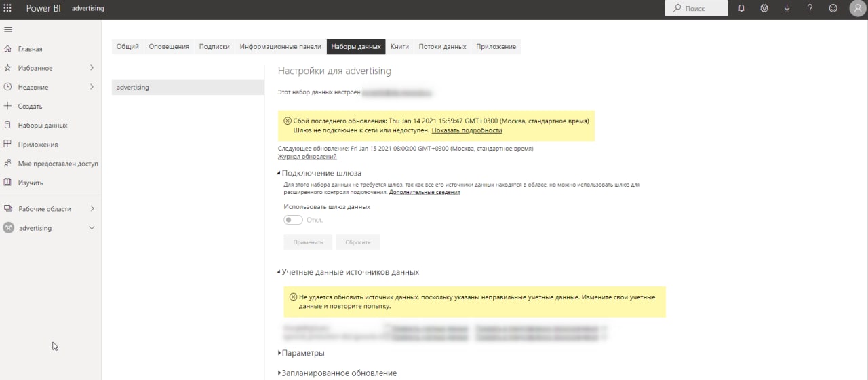Click the Настройки для advertising heading
The height and width of the screenshot is (380, 868).
[x=334, y=71]
